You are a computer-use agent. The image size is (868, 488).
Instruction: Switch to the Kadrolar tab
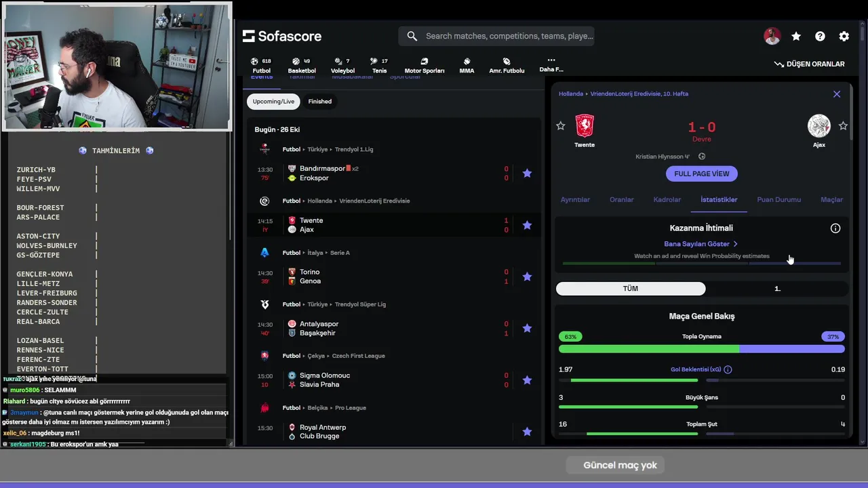pyautogui.click(x=667, y=200)
